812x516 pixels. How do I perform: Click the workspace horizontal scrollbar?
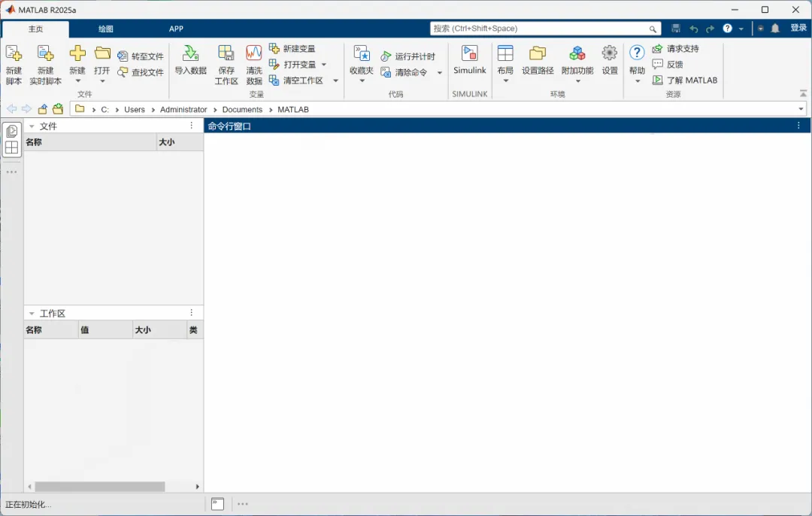99,487
